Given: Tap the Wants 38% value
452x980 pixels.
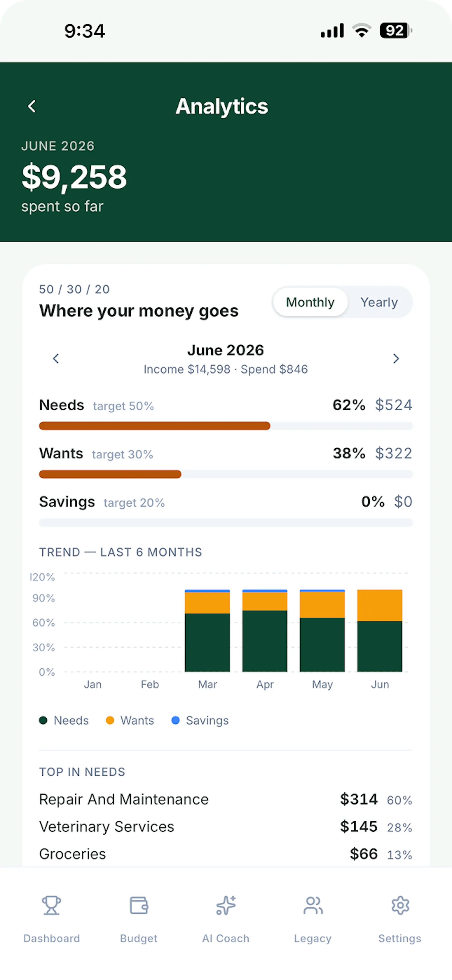Looking at the screenshot, I should [349, 453].
